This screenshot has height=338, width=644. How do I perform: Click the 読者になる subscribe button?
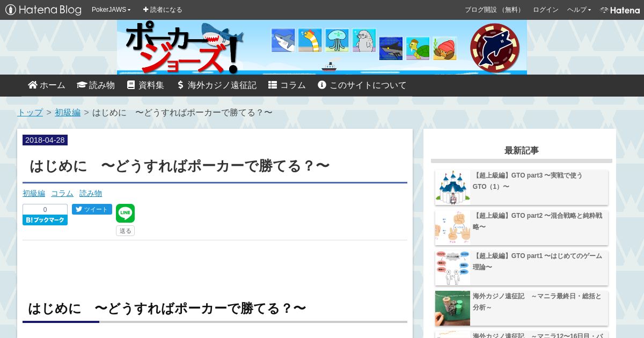click(x=163, y=10)
